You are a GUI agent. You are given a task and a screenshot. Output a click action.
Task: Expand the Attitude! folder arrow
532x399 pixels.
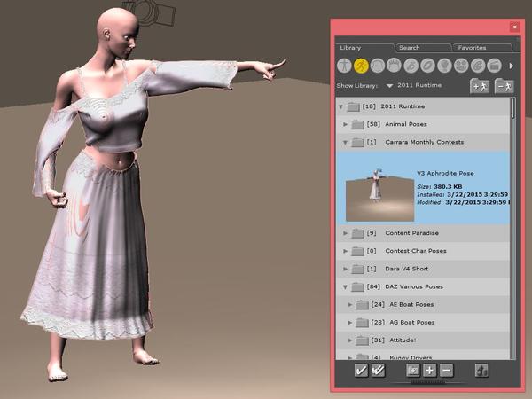(350, 340)
